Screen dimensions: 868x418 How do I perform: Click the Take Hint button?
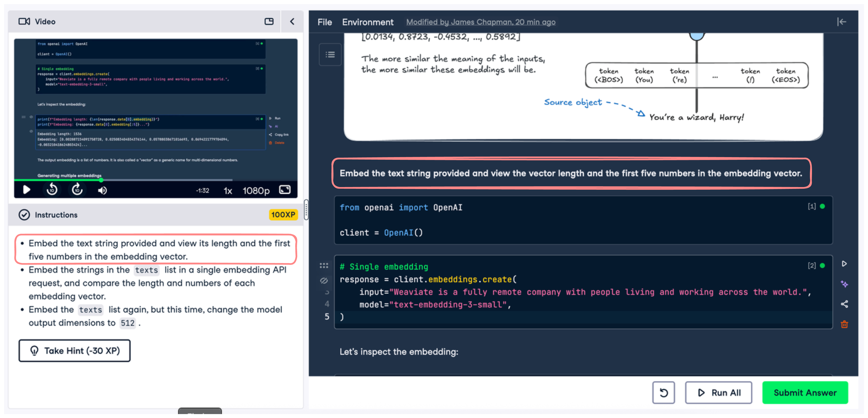(75, 351)
